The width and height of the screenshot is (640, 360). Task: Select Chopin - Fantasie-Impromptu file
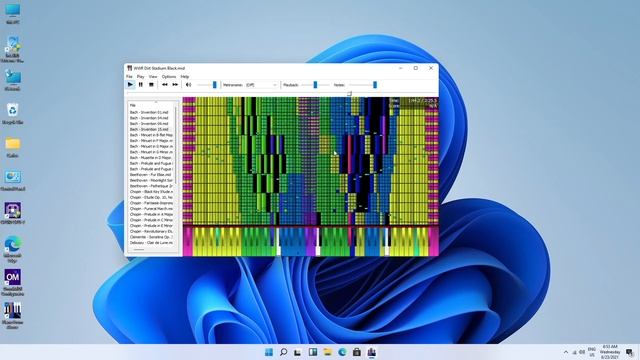pos(151,203)
